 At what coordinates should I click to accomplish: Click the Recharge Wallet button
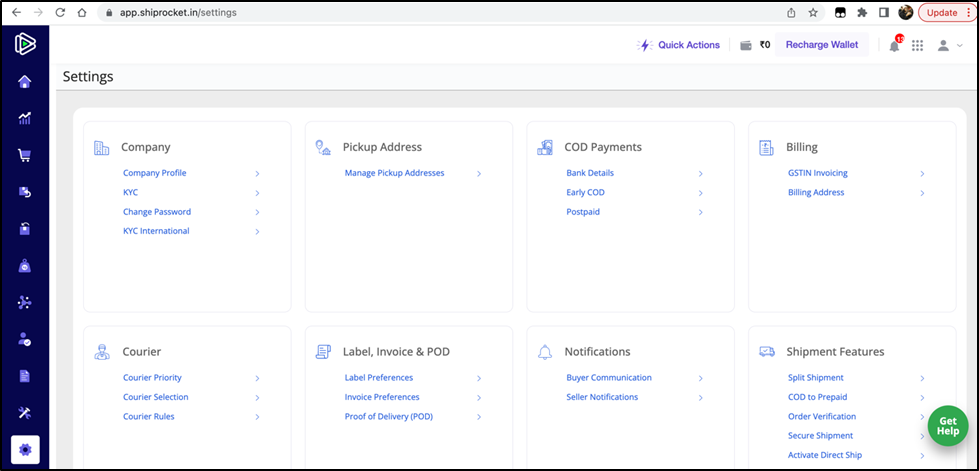click(821, 45)
